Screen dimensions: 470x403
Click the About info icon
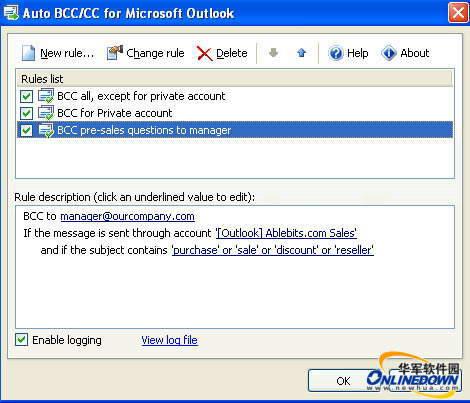coord(389,53)
